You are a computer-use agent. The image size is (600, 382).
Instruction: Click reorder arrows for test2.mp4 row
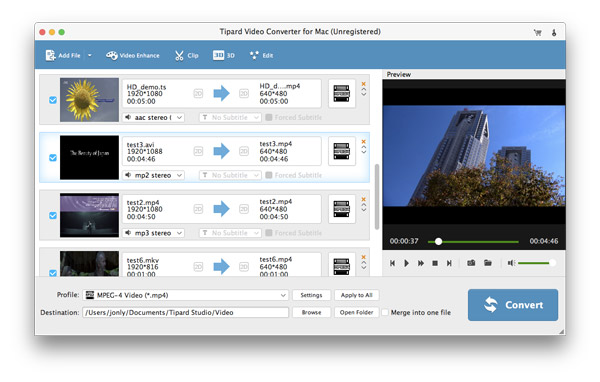[364, 208]
